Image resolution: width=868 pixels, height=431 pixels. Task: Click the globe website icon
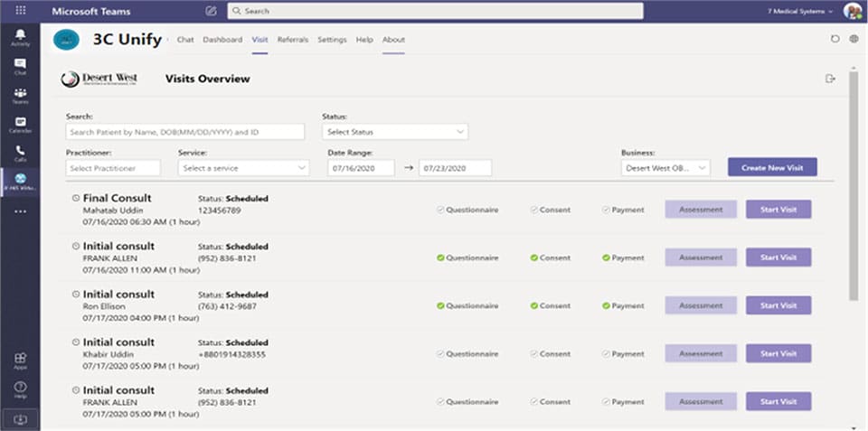click(x=853, y=40)
